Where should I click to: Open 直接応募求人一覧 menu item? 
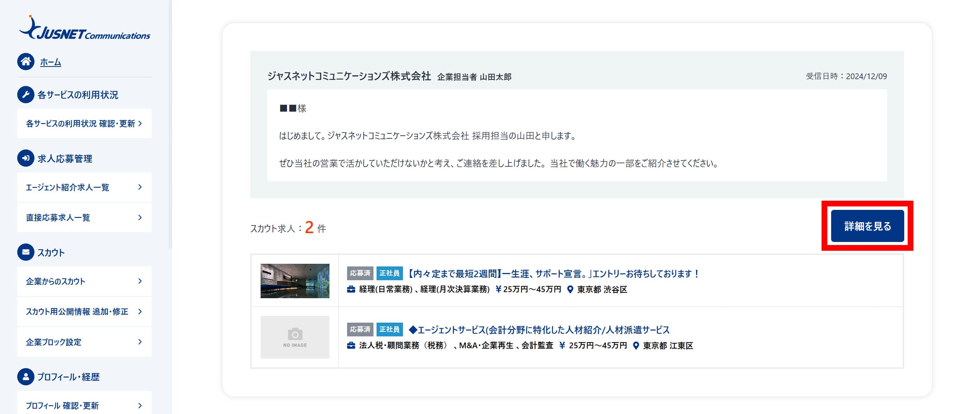click(x=84, y=218)
